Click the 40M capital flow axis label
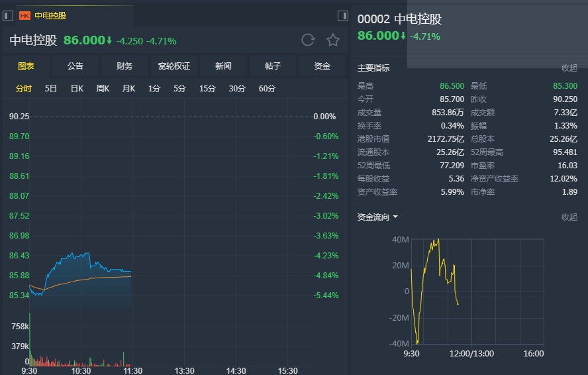588x375 pixels. pyautogui.click(x=401, y=239)
